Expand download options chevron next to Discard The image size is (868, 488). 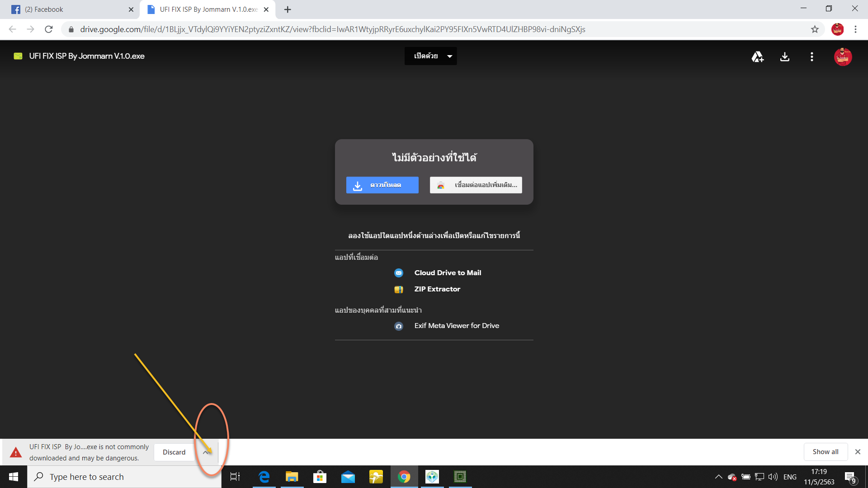point(206,452)
